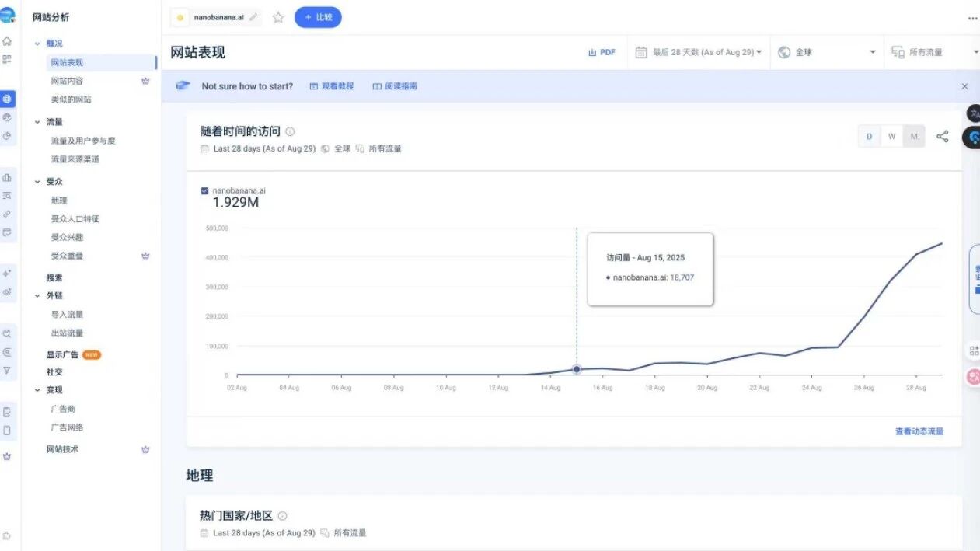
Task: Click the pink floating icon on right edge
Action: coord(973,377)
